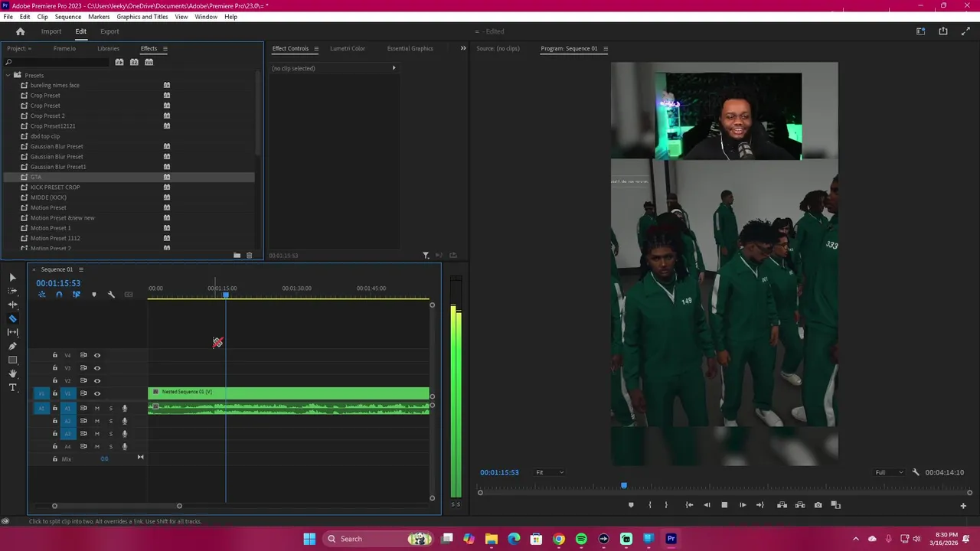Image resolution: width=980 pixels, height=551 pixels.
Task: Open the Fit zoom level dropdown
Action: click(x=550, y=472)
